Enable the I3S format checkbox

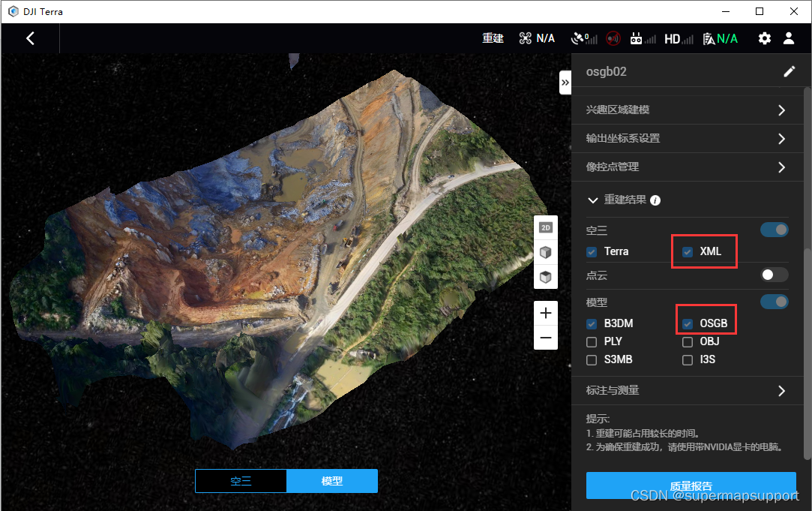click(x=688, y=360)
